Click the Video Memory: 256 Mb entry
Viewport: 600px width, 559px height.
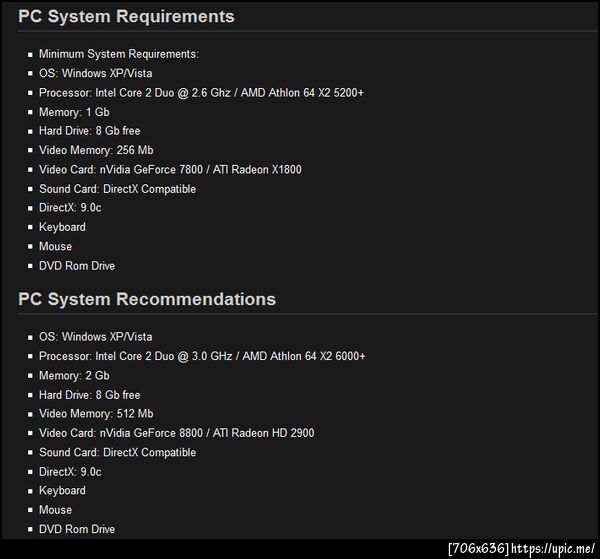coord(96,150)
